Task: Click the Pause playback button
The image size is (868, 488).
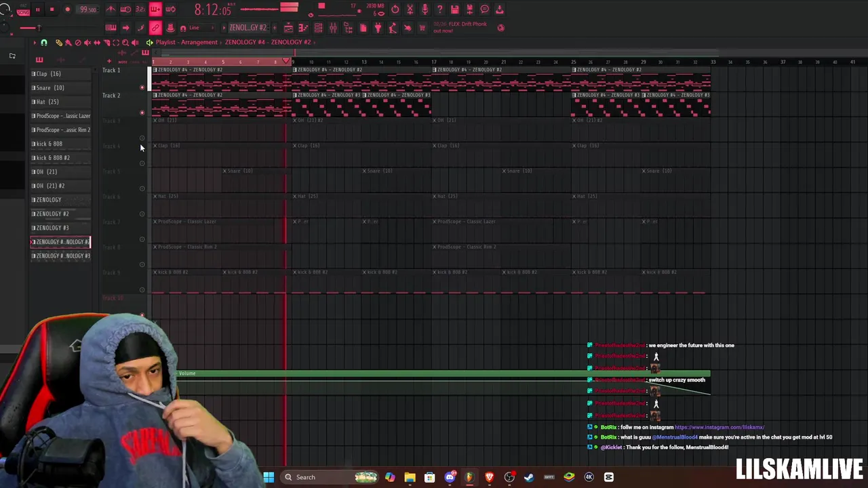Action: pos(37,9)
